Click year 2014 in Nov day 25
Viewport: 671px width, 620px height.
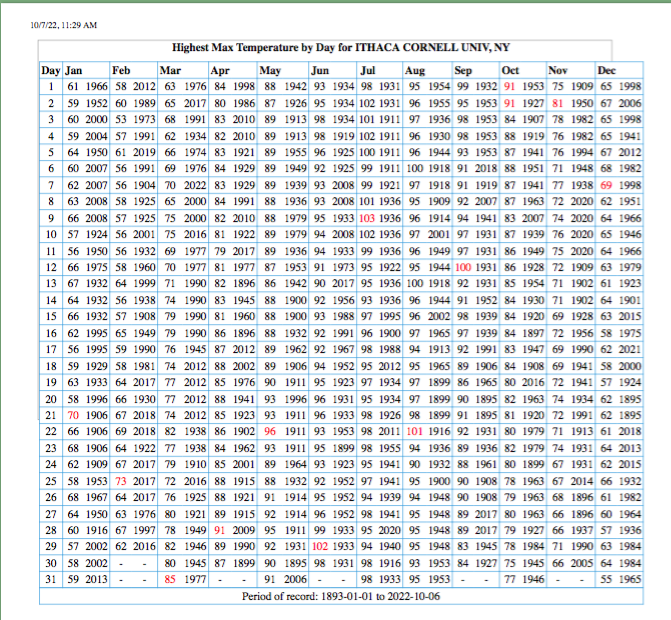(x=582, y=481)
